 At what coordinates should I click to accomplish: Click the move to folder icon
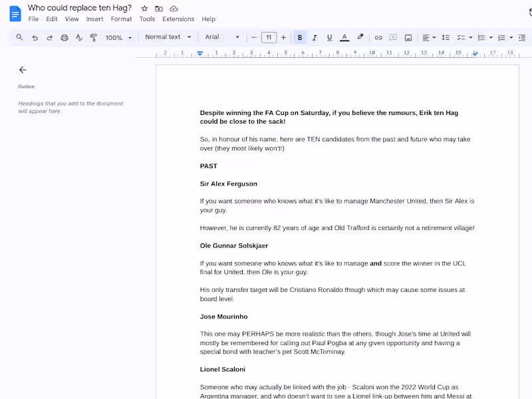click(x=159, y=9)
